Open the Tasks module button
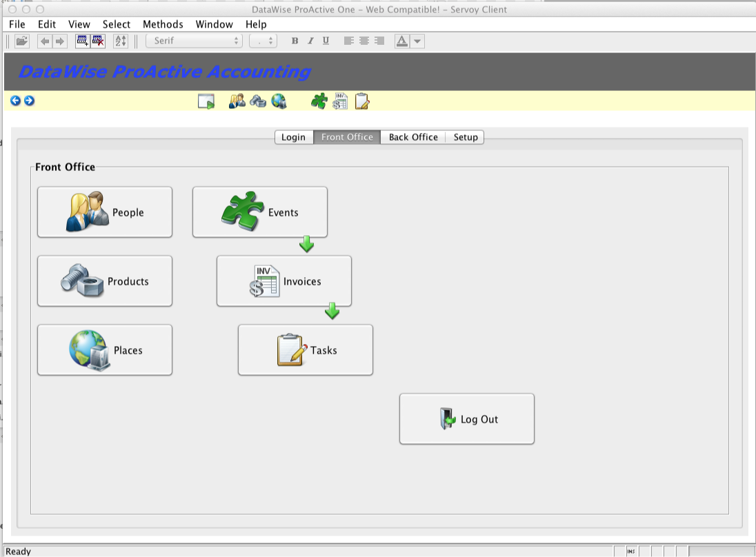 pos(305,350)
